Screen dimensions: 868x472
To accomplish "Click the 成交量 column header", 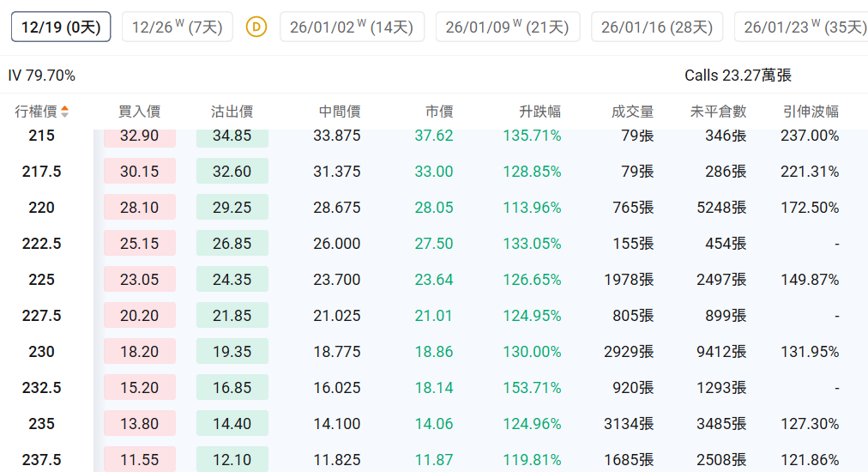I will click(632, 112).
